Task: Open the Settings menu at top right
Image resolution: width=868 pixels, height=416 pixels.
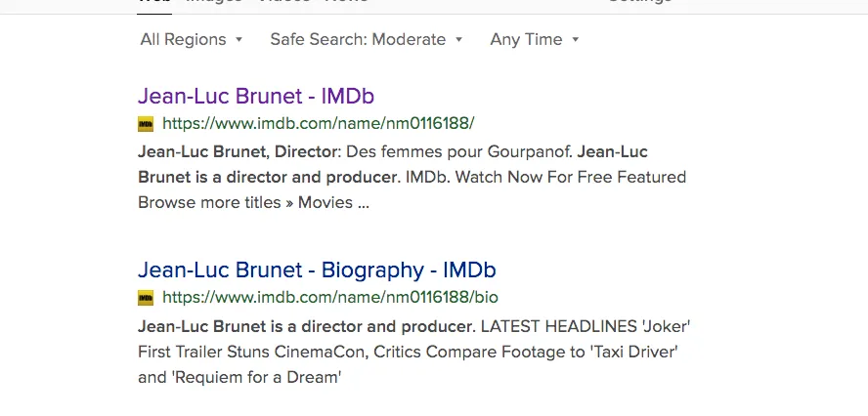Action: point(640,2)
